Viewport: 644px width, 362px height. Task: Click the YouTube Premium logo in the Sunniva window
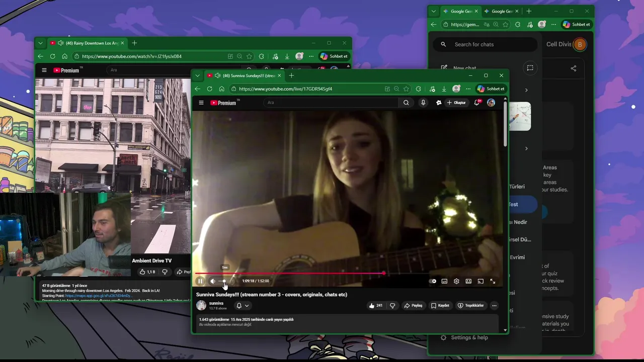point(224,103)
